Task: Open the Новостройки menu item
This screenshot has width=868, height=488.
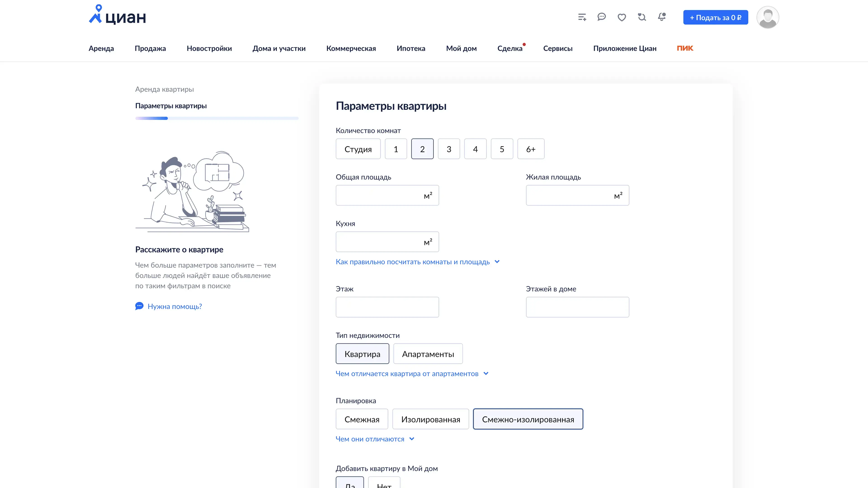Action: tap(209, 48)
